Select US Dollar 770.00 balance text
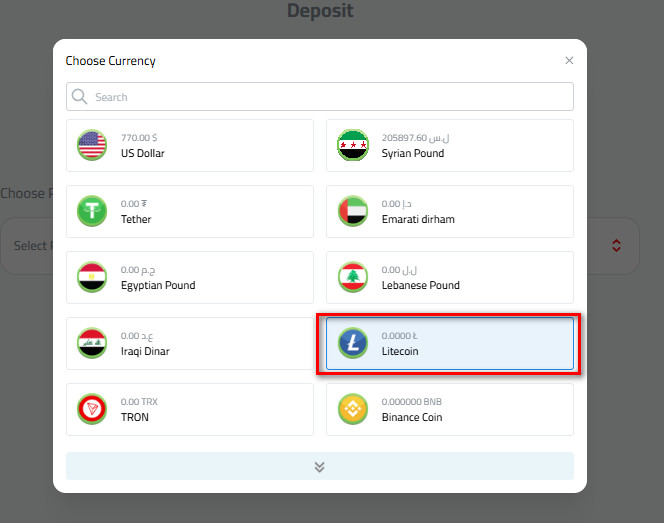 click(139, 138)
